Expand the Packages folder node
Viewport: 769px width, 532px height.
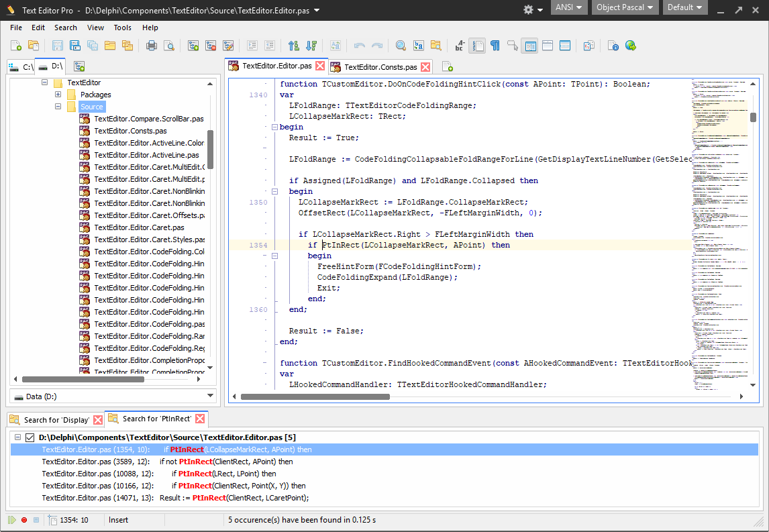coord(58,94)
